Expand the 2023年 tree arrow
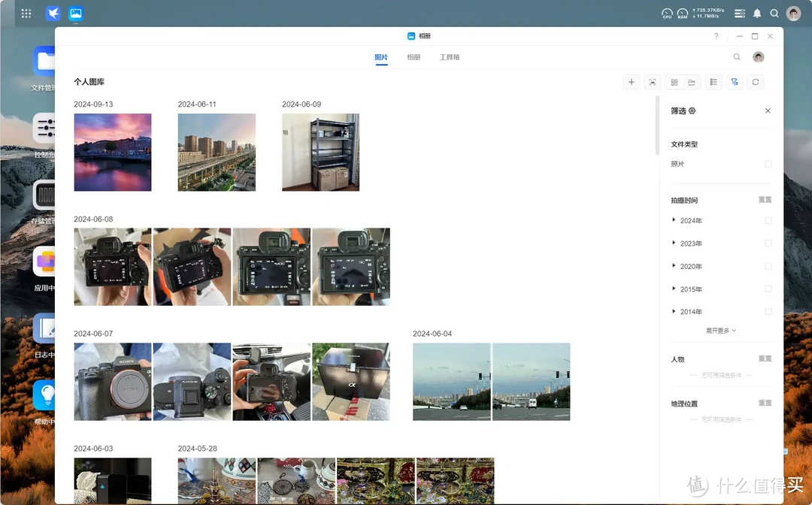The width and height of the screenshot is (812, 505). tap(674, 243)
